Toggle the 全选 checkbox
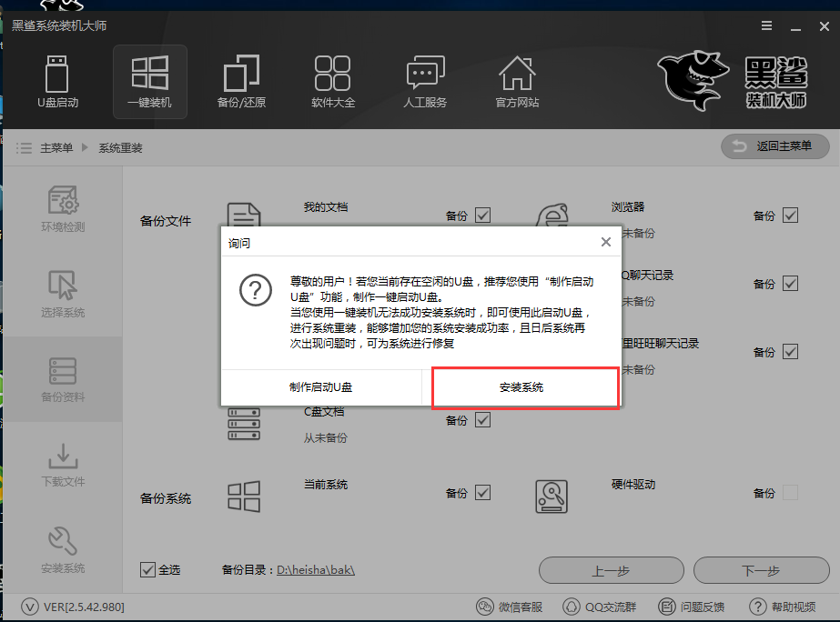Image resolution: width=840 pixels, height=622 pixels. coord(147,569)
